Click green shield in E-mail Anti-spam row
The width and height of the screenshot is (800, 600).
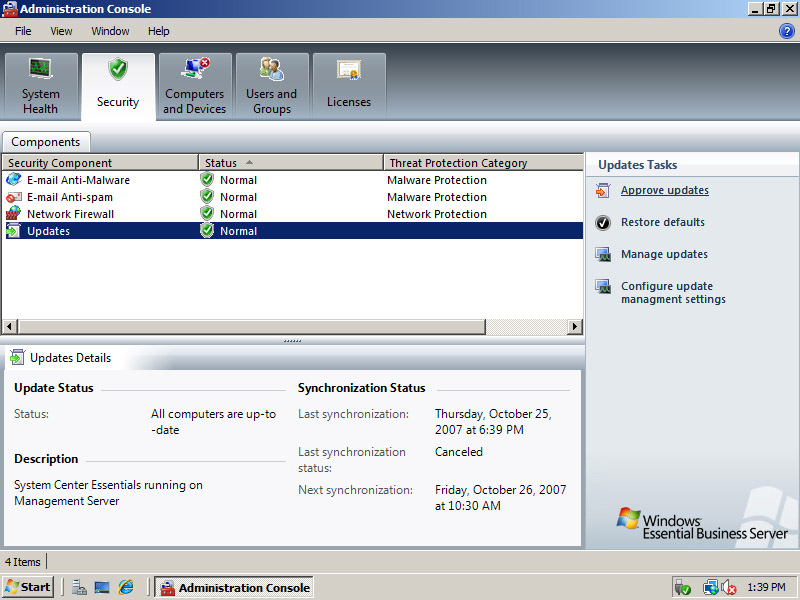[207, 196]
